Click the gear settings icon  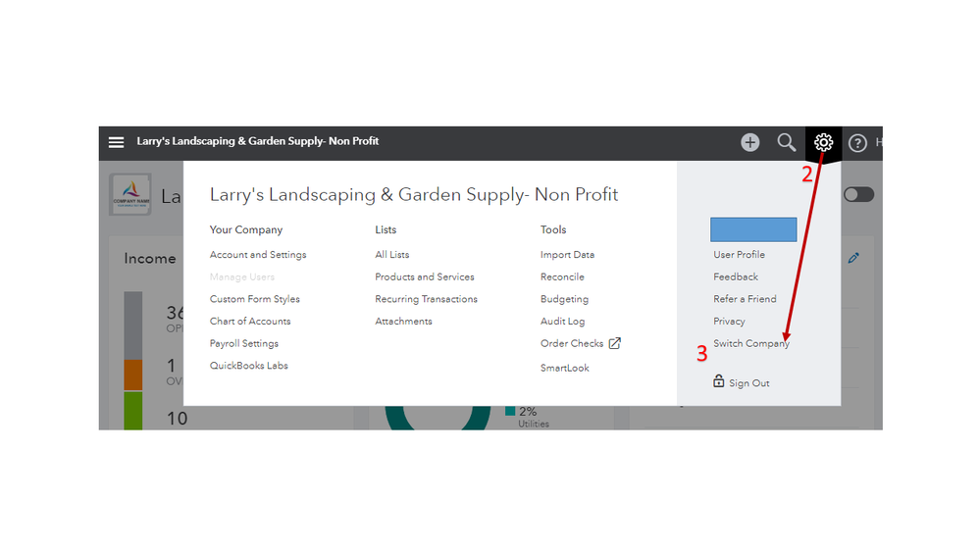[x=823, y=142]
